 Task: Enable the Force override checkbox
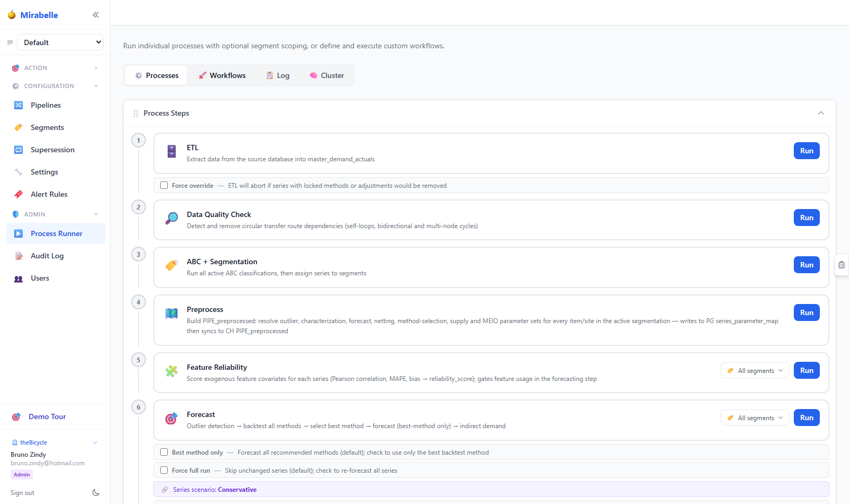coord(164,185)
